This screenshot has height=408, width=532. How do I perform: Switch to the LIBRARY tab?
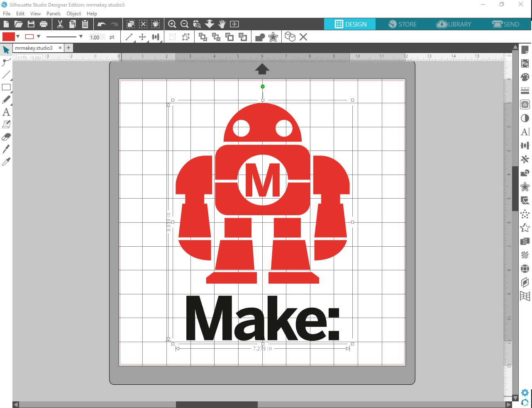(454, 24)
